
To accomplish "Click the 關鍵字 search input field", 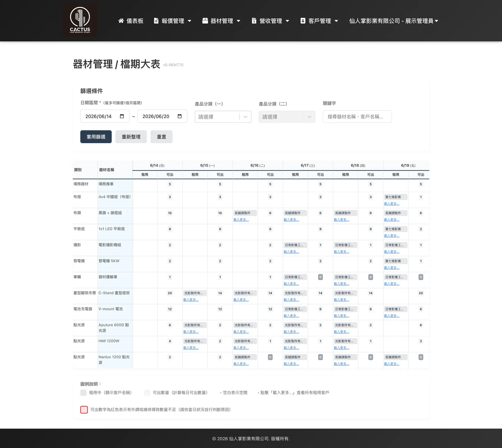I will 357,116.
